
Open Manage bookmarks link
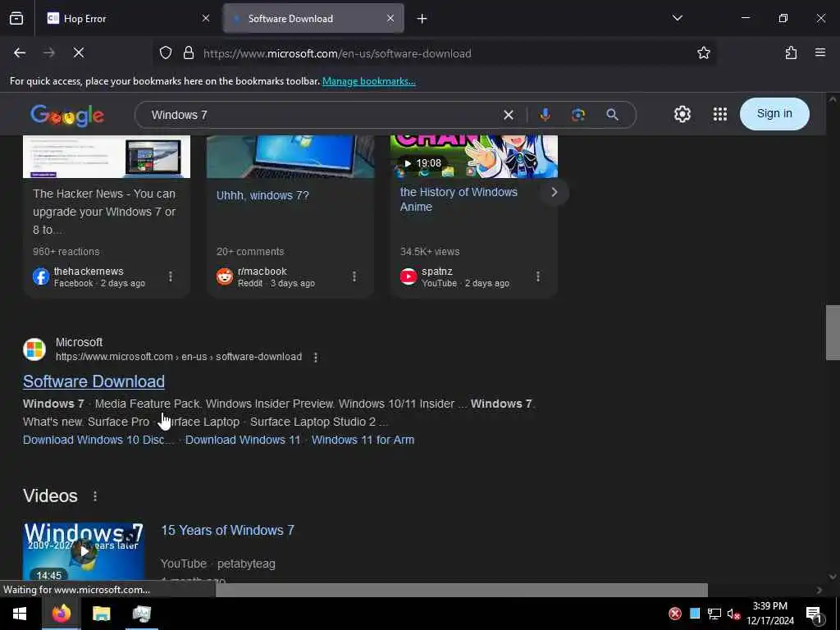(x=368, y=81)
